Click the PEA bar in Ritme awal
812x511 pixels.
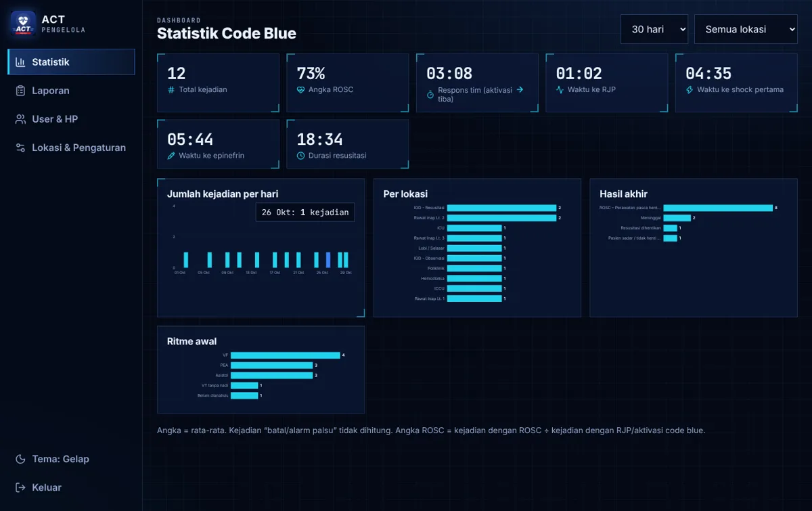pyautogui.click(x=272, y=365)
